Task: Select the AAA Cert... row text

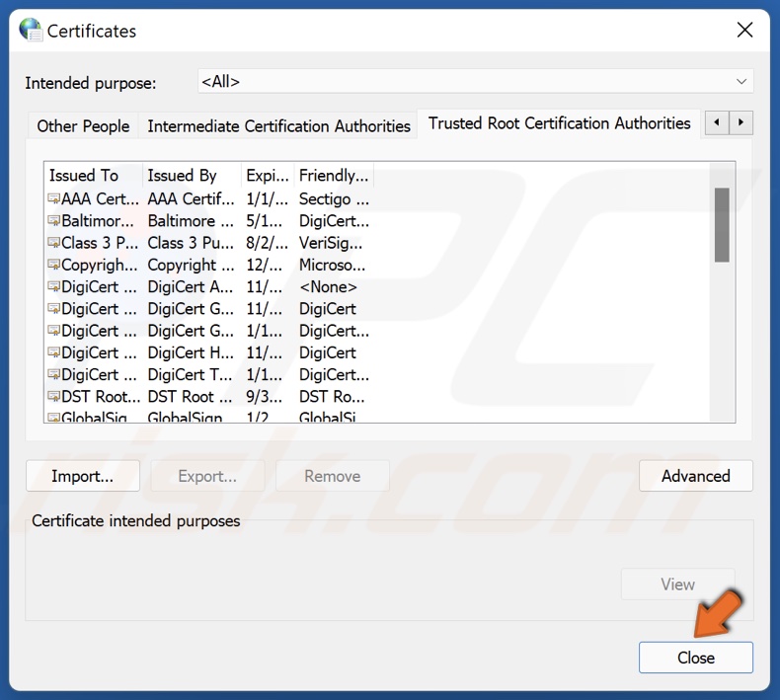Action: (100, 198)
